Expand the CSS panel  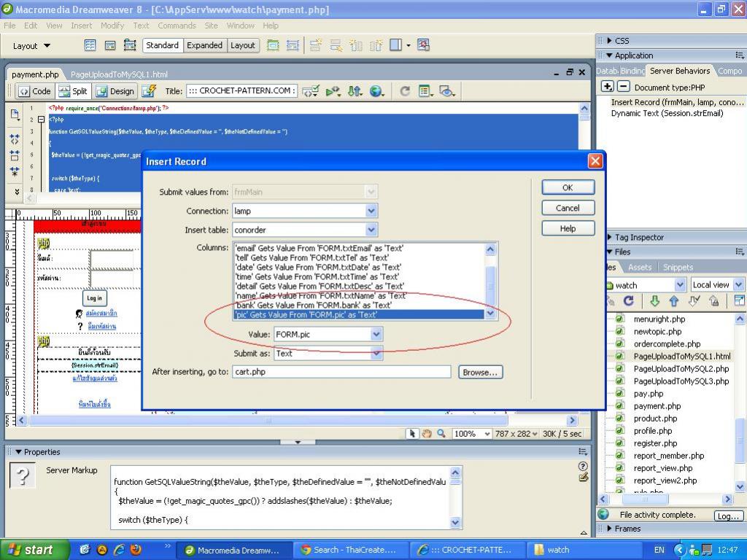609,41
